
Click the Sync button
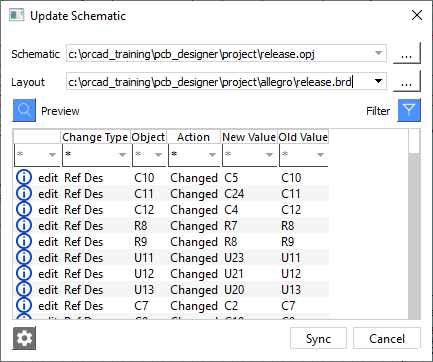click(x=318, y=339)
